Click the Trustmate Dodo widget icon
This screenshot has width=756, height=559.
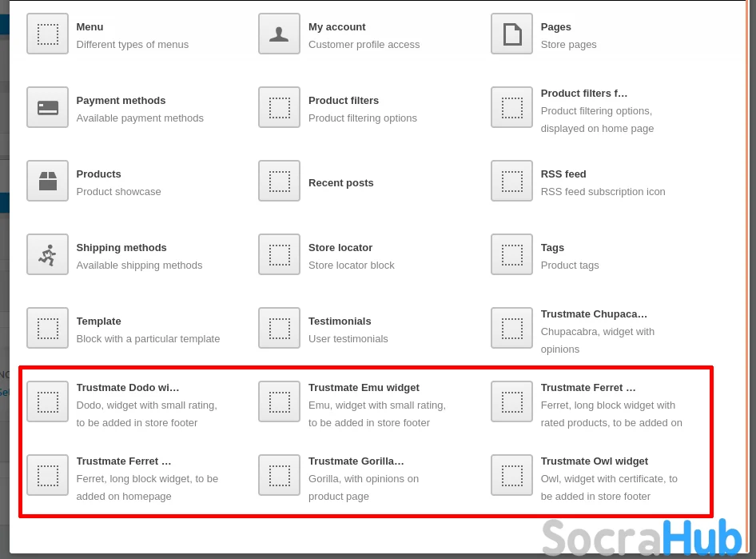(x=47, y=401)
